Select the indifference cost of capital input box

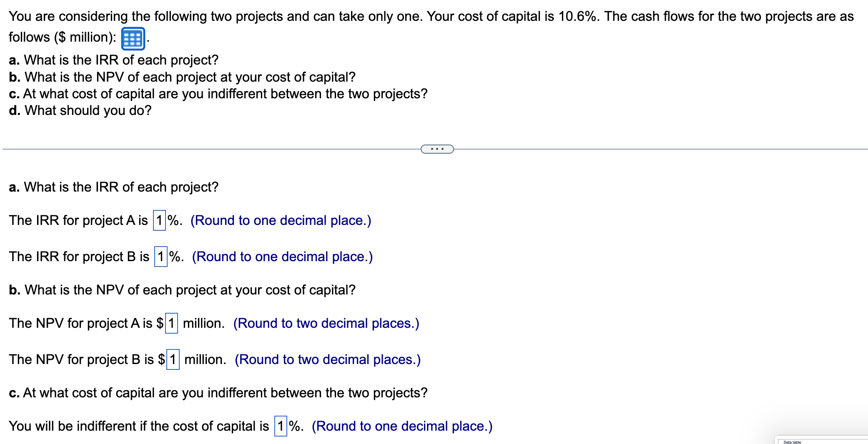coord(280,426)
